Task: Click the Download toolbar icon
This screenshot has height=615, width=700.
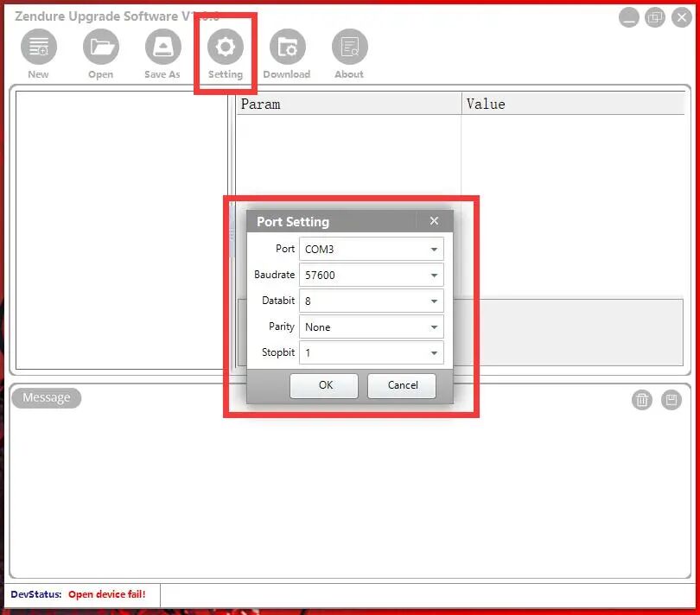Action: tap(288, 47)
